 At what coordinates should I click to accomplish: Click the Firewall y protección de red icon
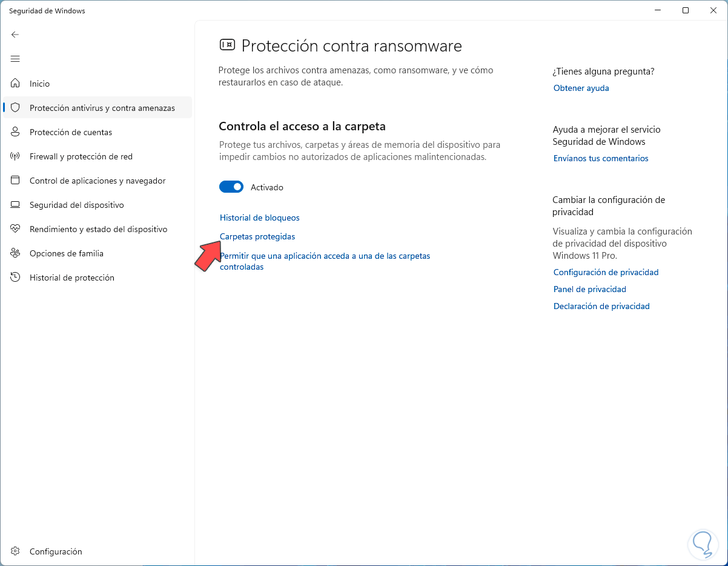(16, 156)
